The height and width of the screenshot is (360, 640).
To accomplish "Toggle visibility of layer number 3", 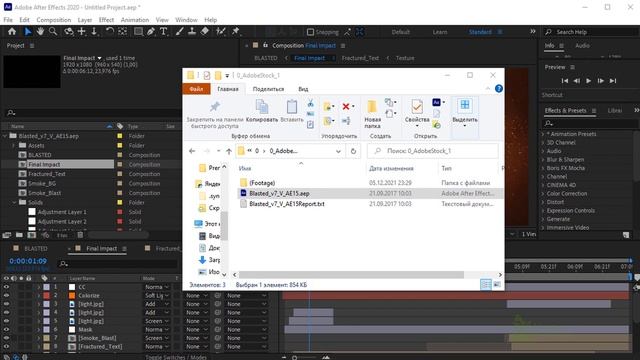I will pyautogui.click(x=6, y=304).
